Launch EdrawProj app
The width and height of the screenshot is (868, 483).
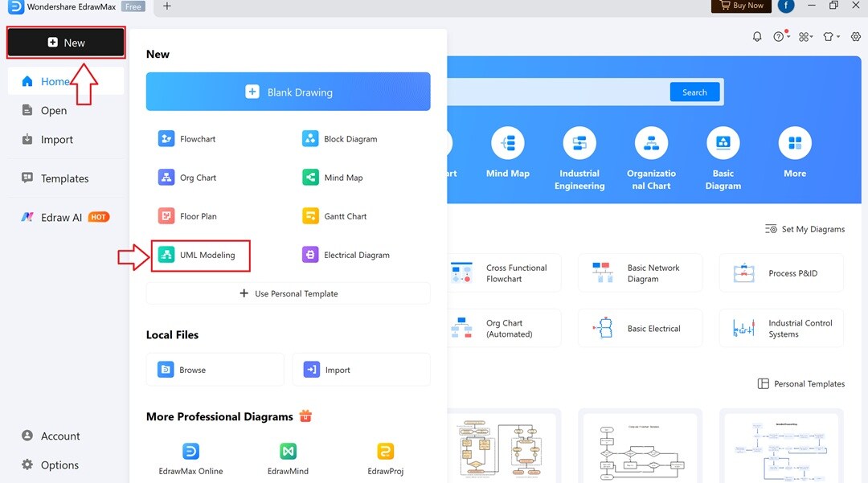pos(385,459)
